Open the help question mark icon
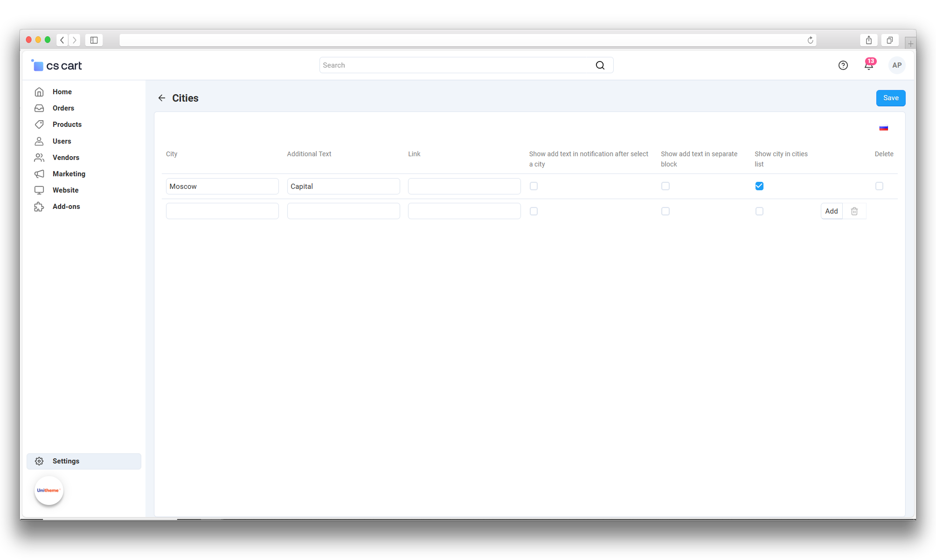The width and height of the screenshot is (936, 560). pos(843,65)
